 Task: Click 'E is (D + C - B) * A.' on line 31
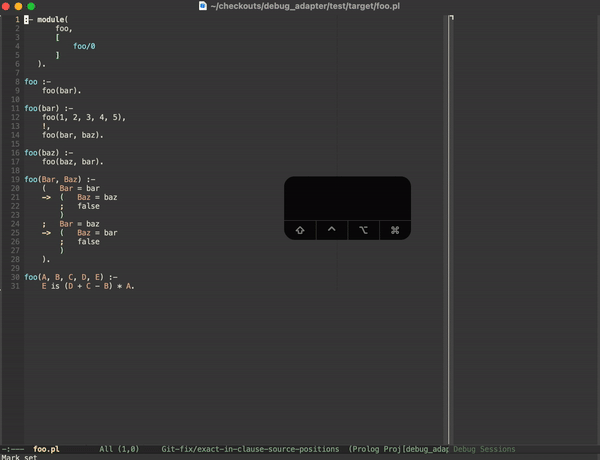pos(88,286)
